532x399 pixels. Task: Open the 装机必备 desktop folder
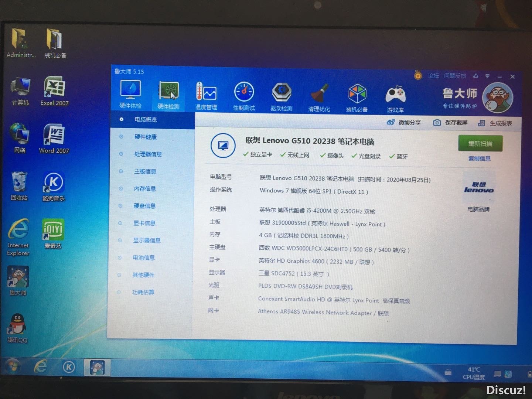click(x=55, y=44)
